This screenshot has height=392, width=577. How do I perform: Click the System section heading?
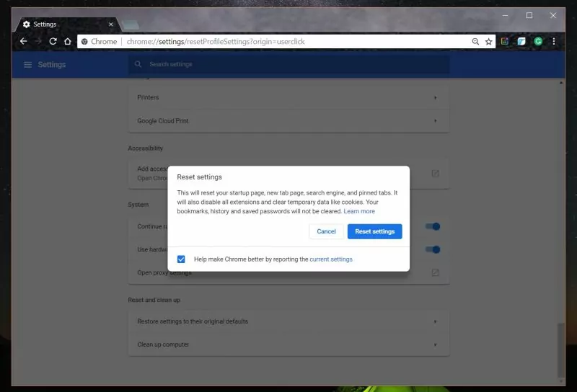point(138,205)
